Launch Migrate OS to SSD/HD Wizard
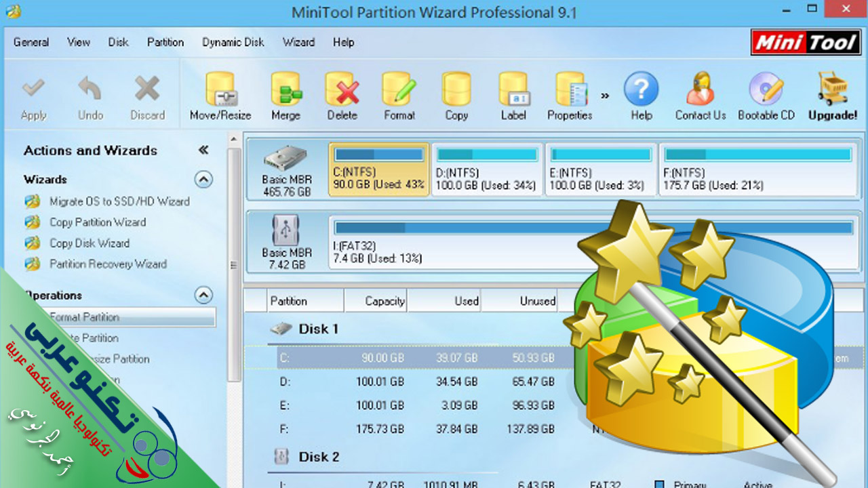 point(119,201)
